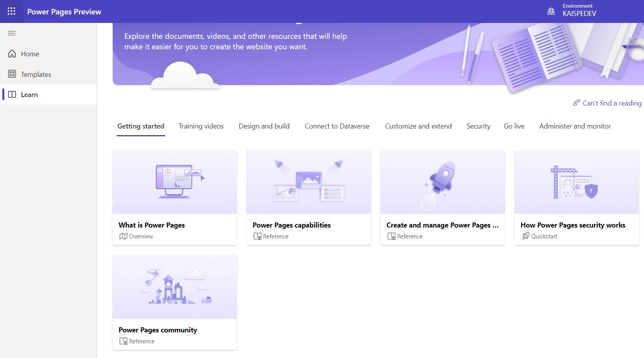
Task: Select the Learn book icon in sidebar
Action: [12, 94]
